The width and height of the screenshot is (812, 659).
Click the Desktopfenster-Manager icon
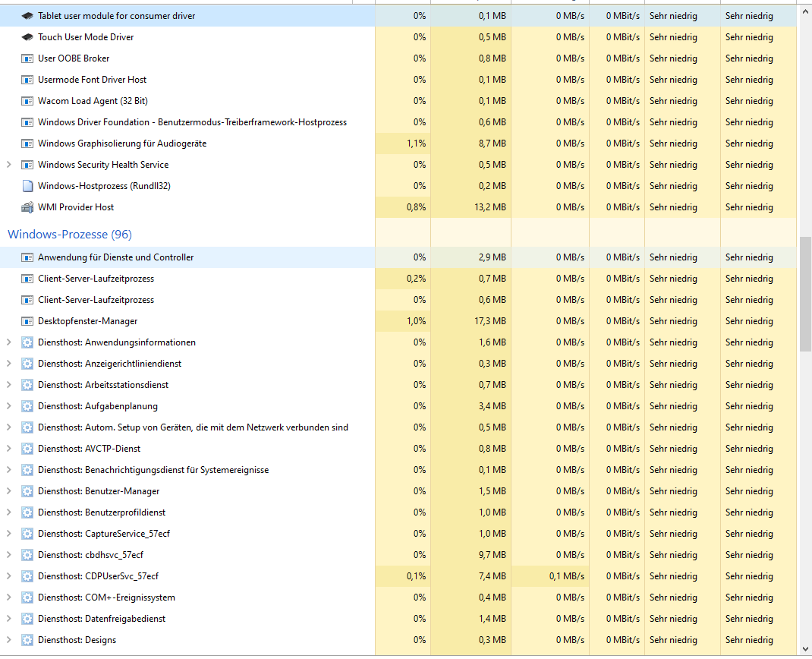[x=27, y=321]
